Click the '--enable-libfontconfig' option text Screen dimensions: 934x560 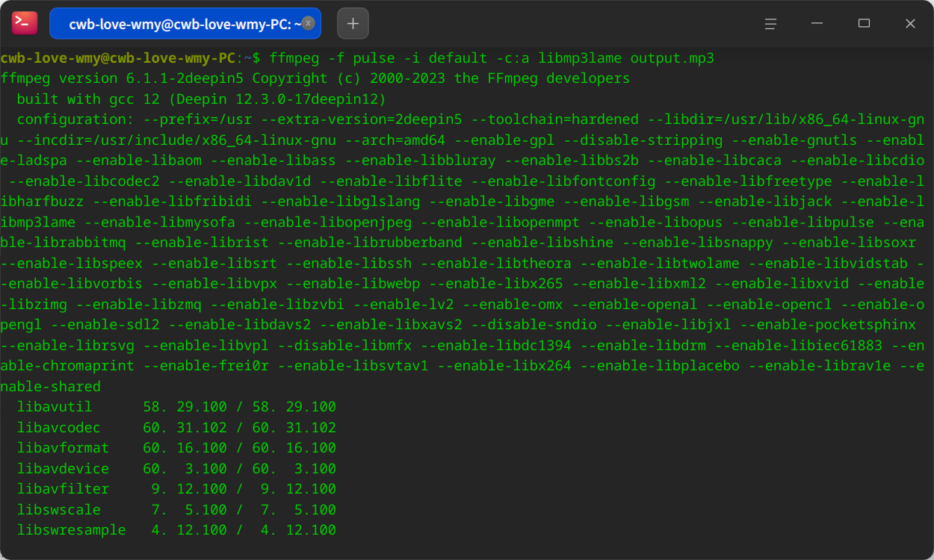coord(563,181)
